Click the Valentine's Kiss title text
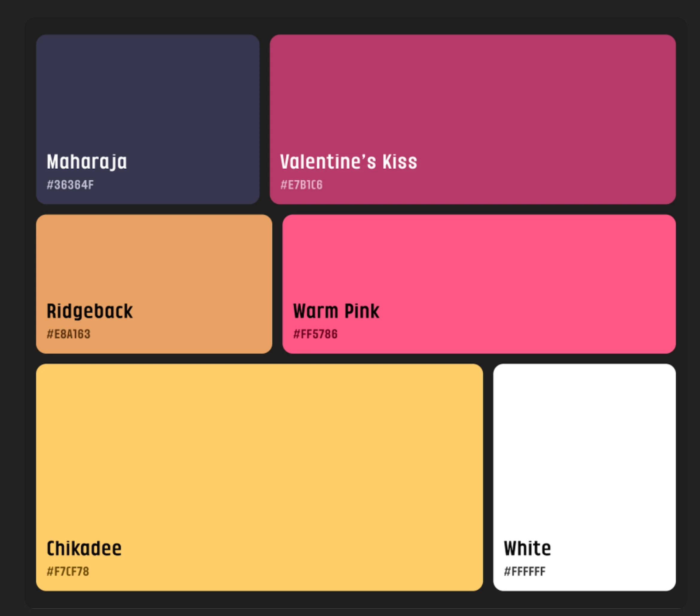Screen dimensions: 700x616 pos(348,161)
